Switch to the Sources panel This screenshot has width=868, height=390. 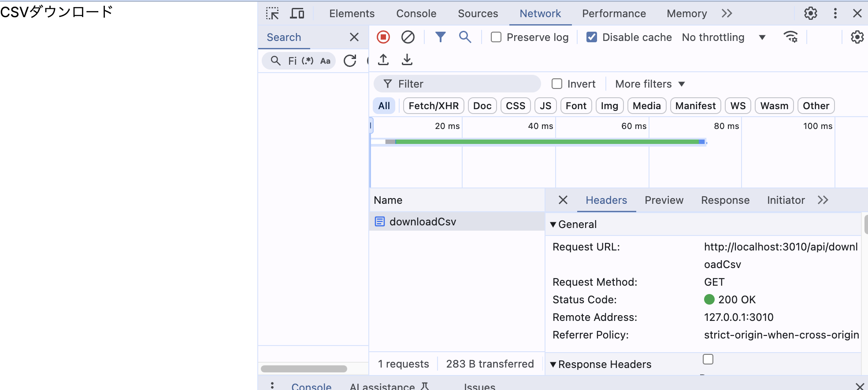point(478,14)
